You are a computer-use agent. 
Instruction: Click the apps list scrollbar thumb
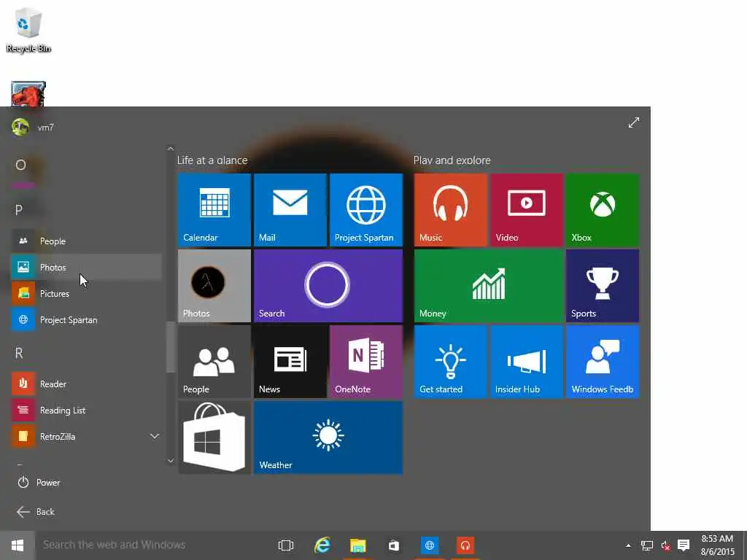(x=170, y=347)
